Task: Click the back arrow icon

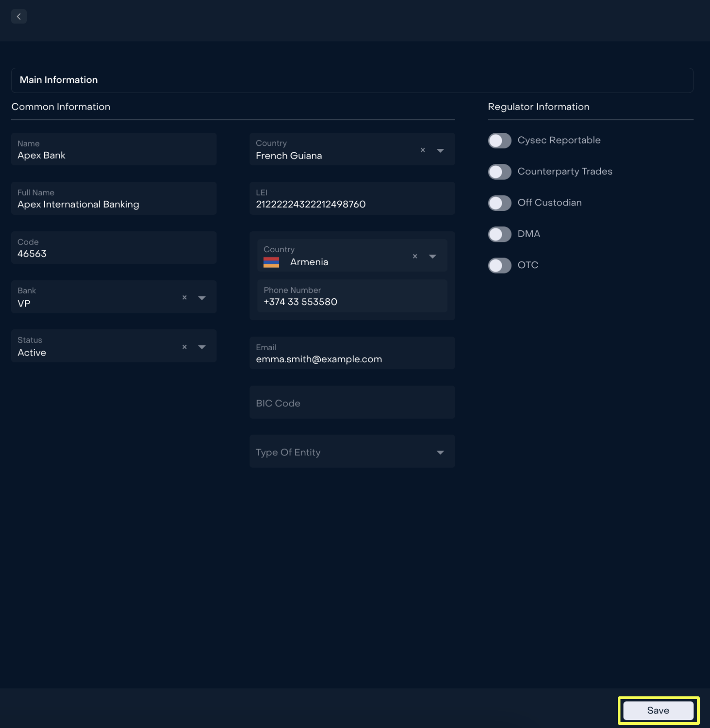Action: pyautogui.click(x=19, y=16)
